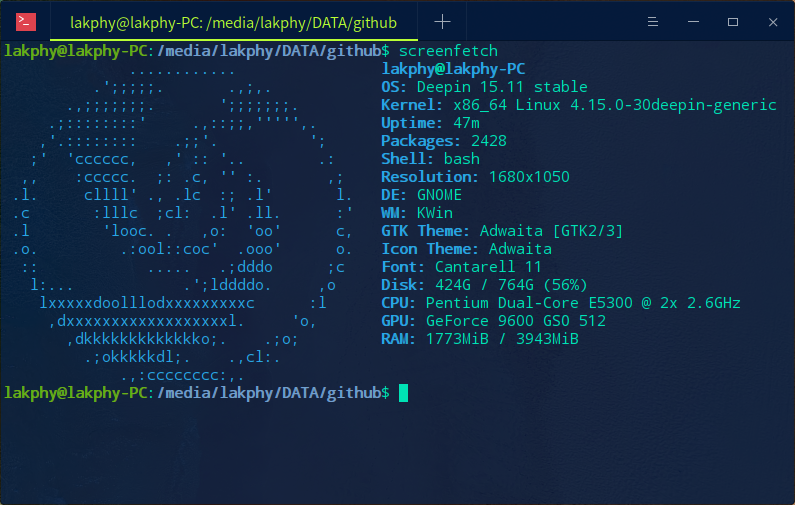The width and height of the screenshot is (795, 505).
Task: Click the Uptime 47m line
Action: pyautogui.click(x=430, y=123)
